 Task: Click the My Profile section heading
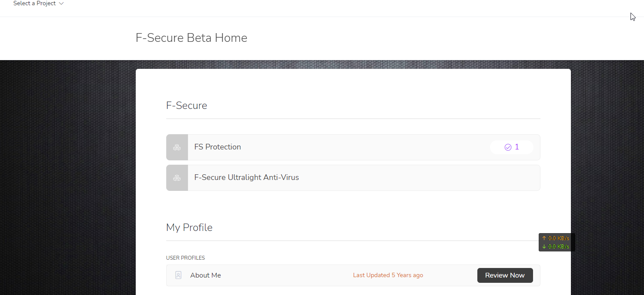(x=189, y=227)
